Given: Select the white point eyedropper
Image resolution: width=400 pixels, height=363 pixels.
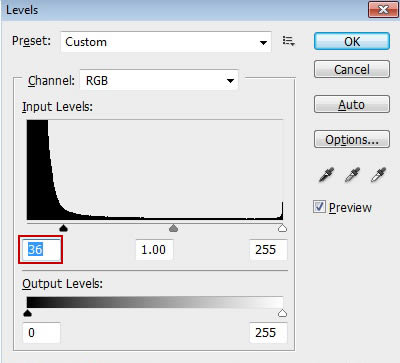Looking at the screenshot, I should pos(378,175).
